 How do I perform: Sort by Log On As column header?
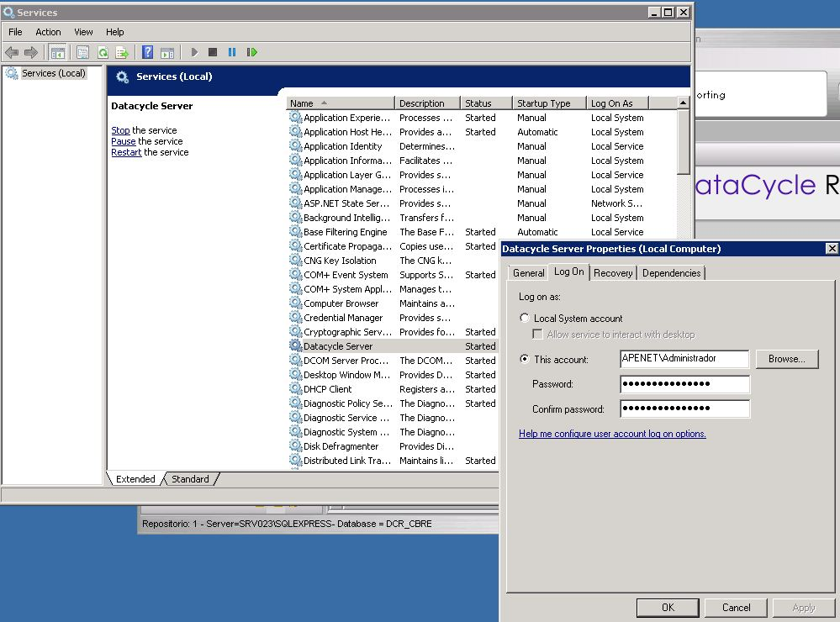pyautogui.click(x=617, y=103)
